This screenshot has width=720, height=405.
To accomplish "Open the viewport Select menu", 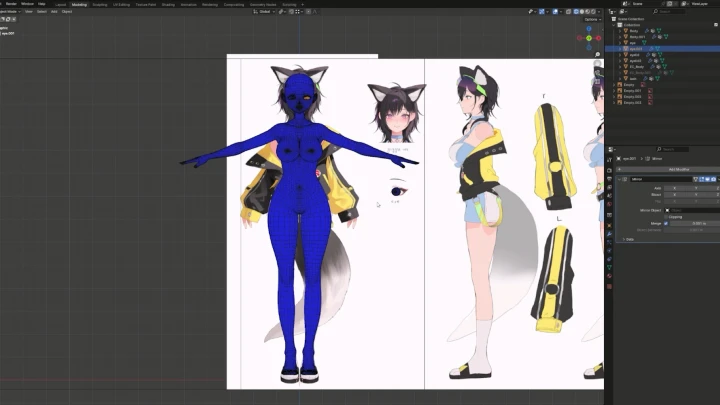I will point(42,11).
